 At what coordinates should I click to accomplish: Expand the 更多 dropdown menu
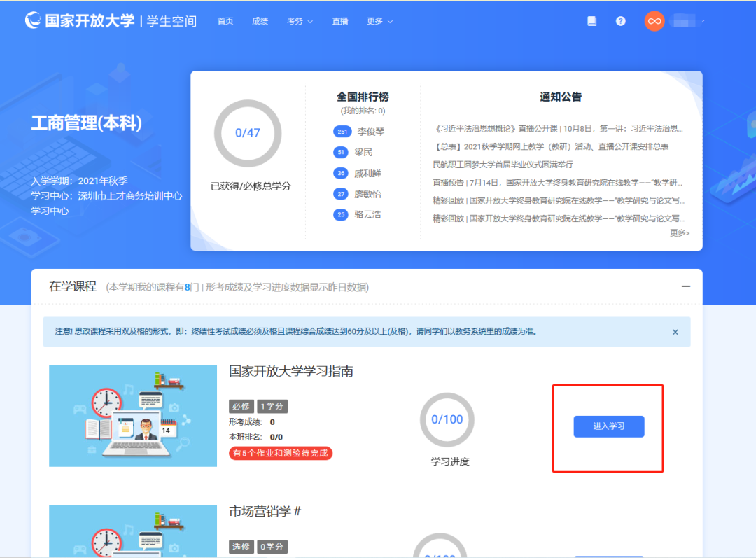click(379, 21)
